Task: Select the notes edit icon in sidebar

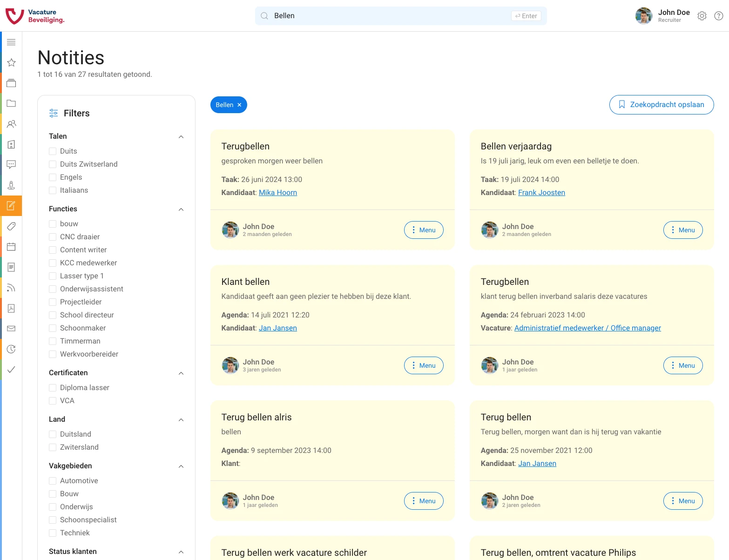Action: (11, 206)
